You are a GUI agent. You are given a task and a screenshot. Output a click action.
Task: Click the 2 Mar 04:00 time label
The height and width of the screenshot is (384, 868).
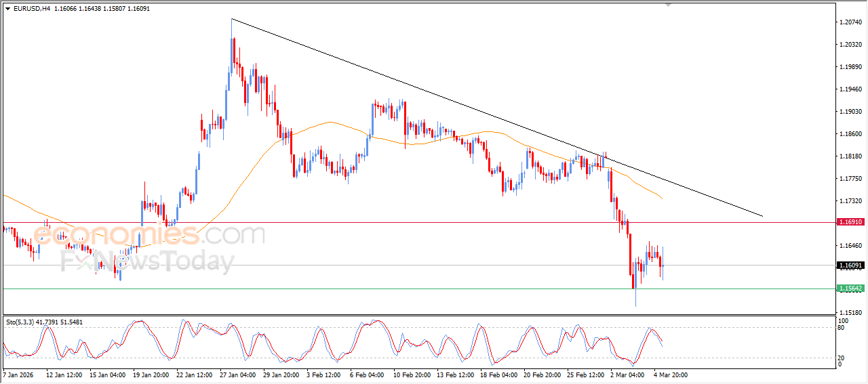(x=627, y=375)
